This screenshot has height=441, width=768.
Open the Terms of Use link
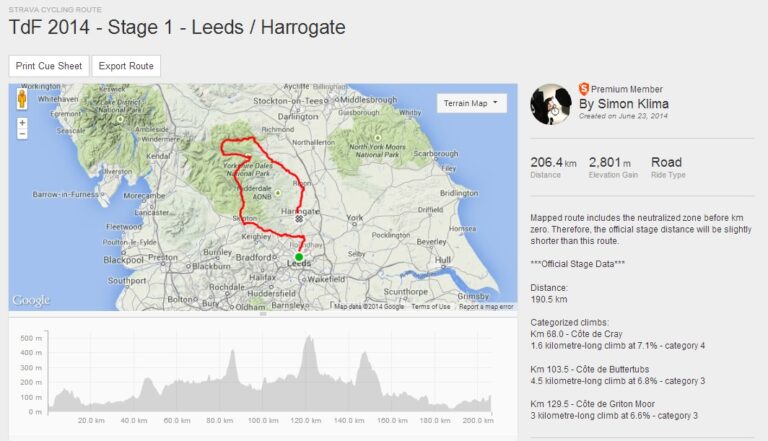431,307
